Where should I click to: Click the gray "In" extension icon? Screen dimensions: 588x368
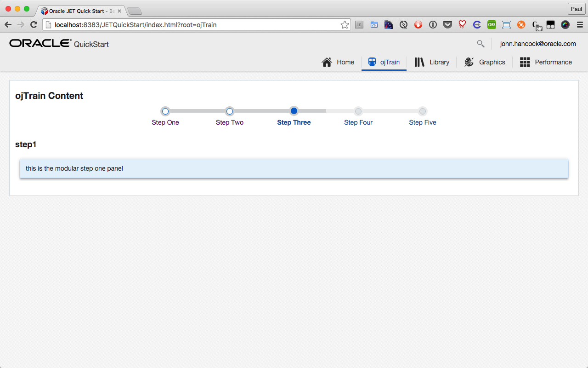(359, 25)
